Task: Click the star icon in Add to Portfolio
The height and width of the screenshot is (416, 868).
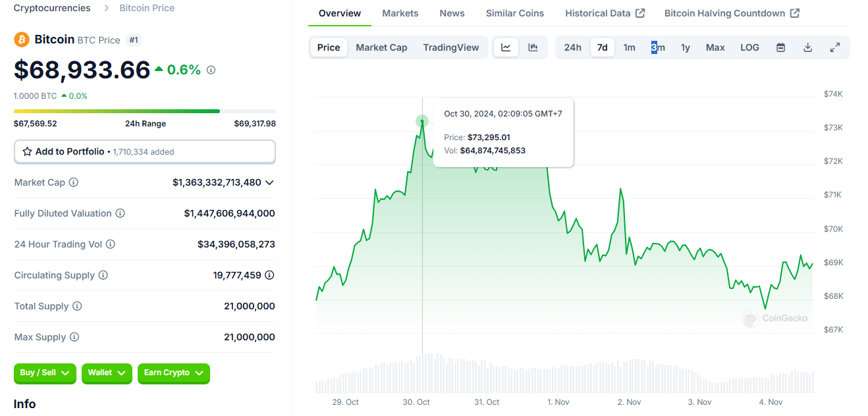Action: point(27,151)
